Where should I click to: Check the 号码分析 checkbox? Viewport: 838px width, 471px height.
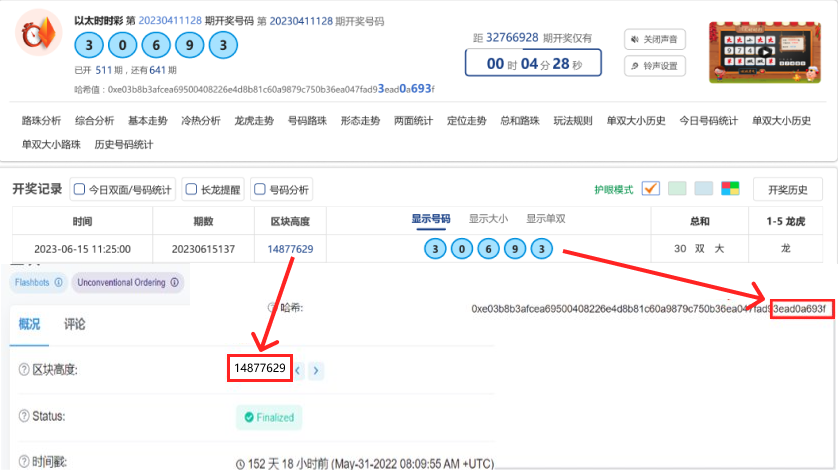pyautogui.click(x=259, y=188)
